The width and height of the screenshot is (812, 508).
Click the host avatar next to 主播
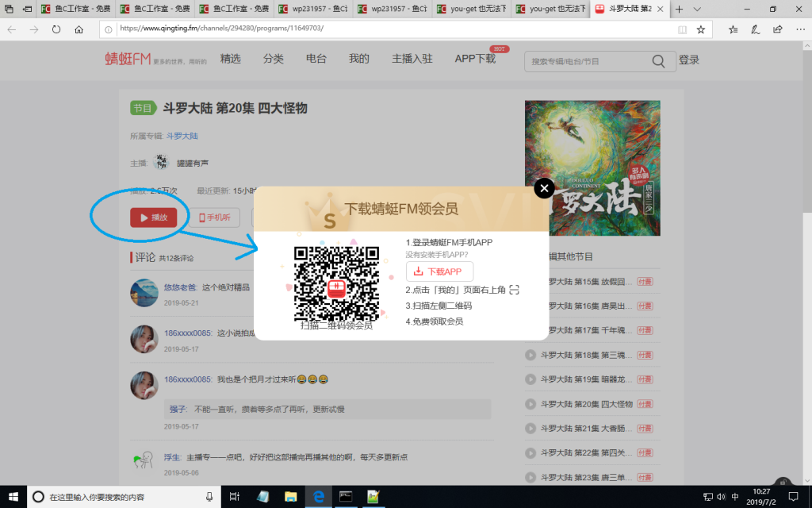pyautogui.click(x=161, y=162)
